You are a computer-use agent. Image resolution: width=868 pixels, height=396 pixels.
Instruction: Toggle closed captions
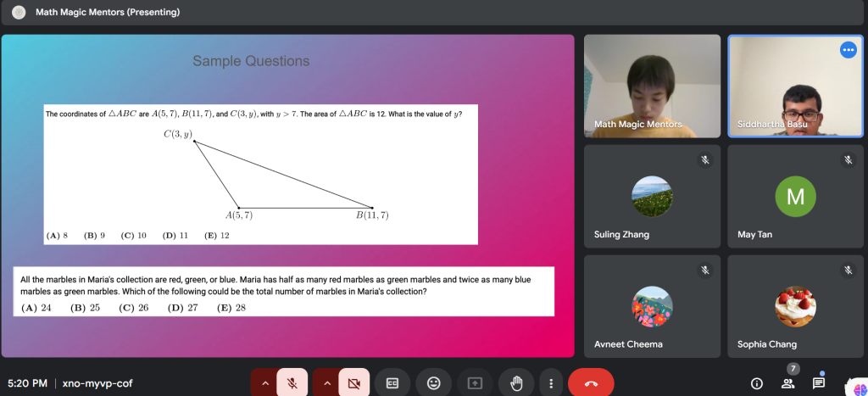392,383
